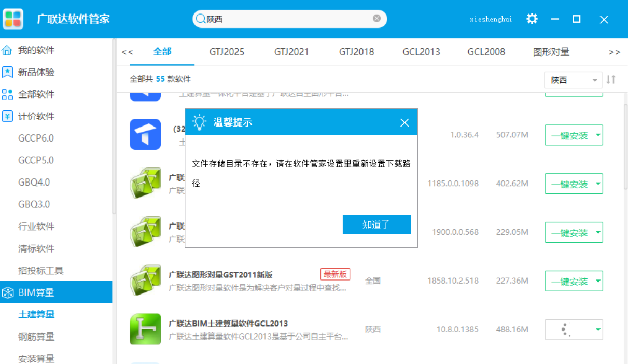628x364 pixels.
Task: Expand install options for GST2011新版
Action: coord(598,282)
